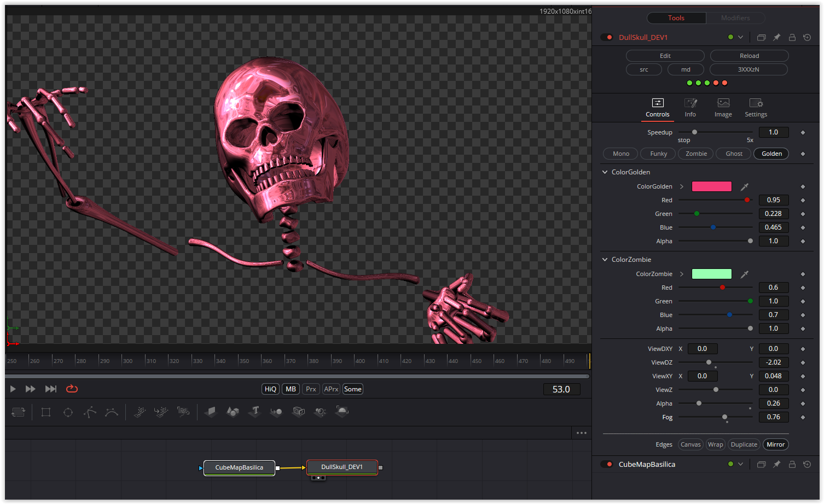Screen dimensions: 824x504
Task: Open the Settings tab
Action: 756,108
